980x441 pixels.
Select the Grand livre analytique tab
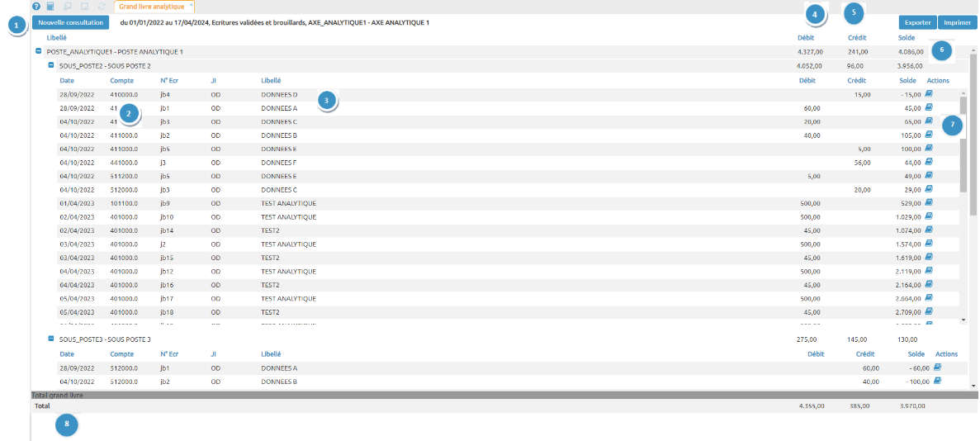point(151,7)
